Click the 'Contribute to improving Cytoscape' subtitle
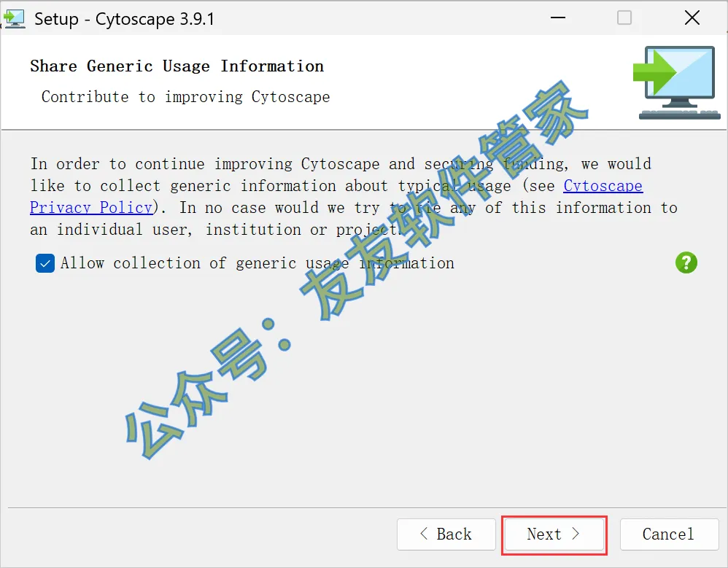The height and width of the screenshot is (568, 728). pos(186,97)
